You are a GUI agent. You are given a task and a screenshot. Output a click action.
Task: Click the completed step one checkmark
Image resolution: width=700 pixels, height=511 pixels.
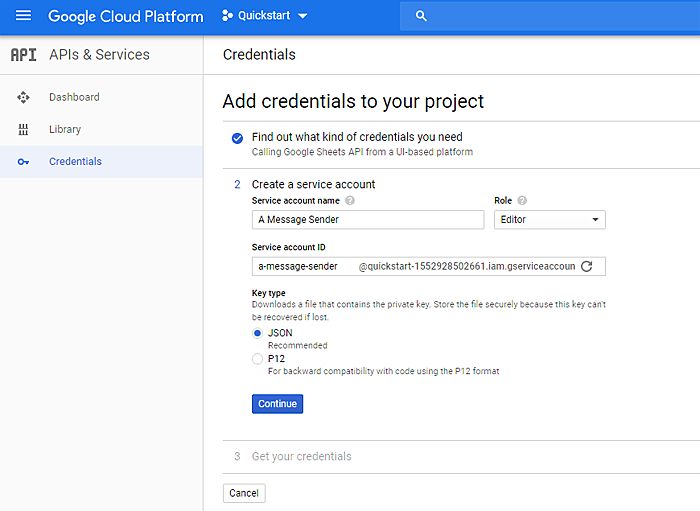point(237,138)
